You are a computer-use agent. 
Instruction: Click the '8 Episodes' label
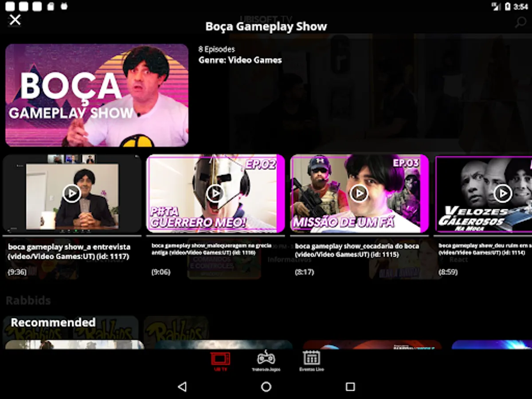217,49
